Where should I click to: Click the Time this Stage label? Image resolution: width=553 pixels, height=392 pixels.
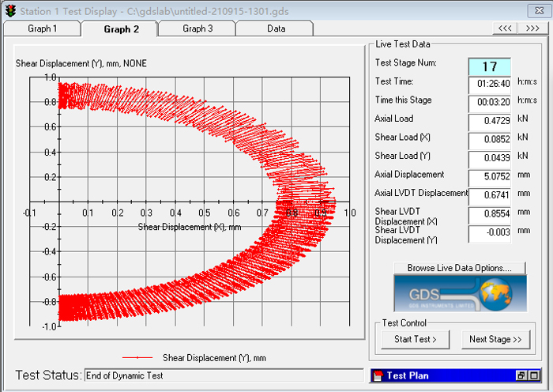[403, 100]
